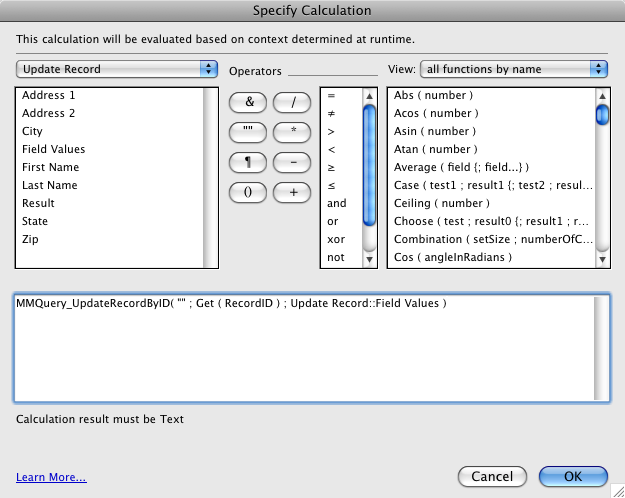This screenshot has width=625, height=498.
Task: Click the minus subtraction operator button
Action: [293, 162]
